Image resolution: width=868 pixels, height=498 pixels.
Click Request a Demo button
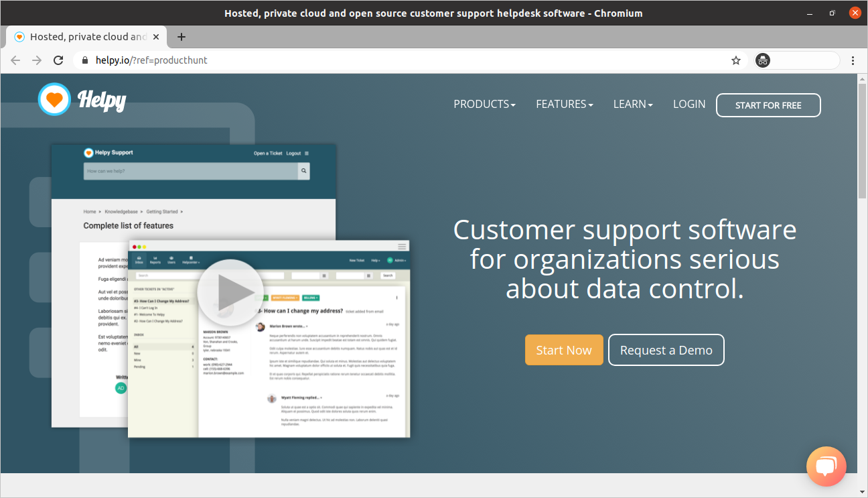tap(666, 350)
